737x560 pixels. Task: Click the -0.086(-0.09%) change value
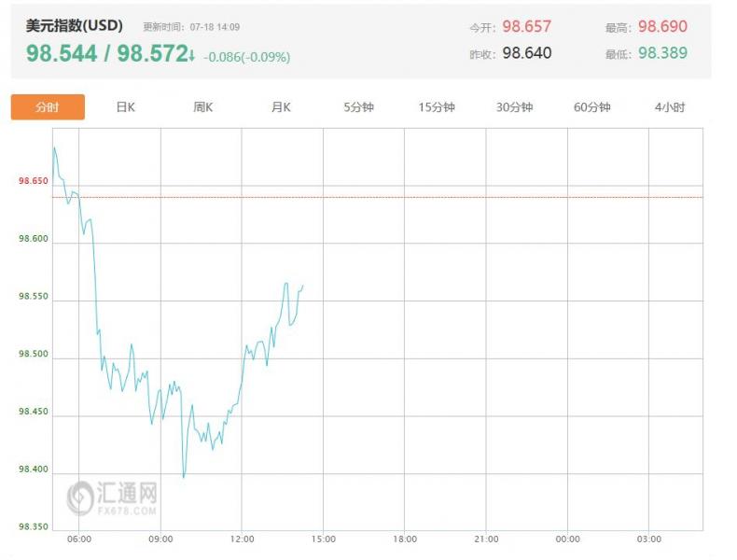click(246, 57)
